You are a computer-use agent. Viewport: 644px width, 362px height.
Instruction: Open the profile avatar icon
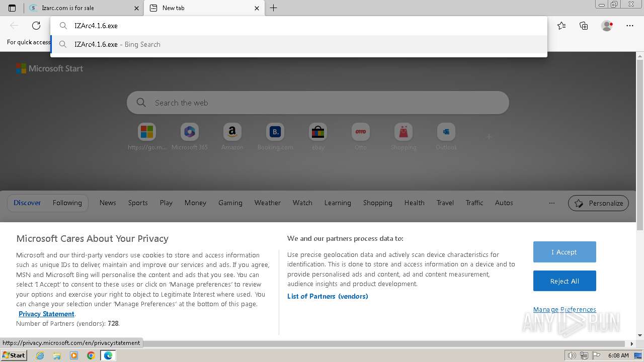click(607, 26)
